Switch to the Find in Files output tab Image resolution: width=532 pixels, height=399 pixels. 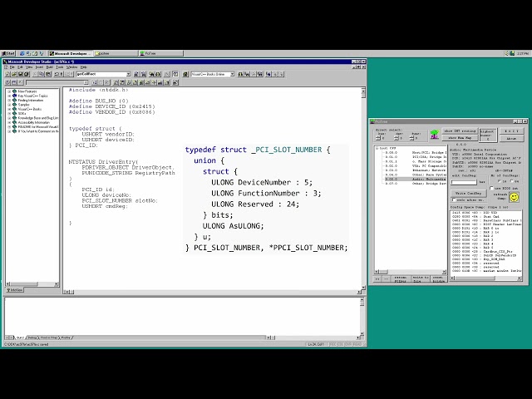click(49, 337)
